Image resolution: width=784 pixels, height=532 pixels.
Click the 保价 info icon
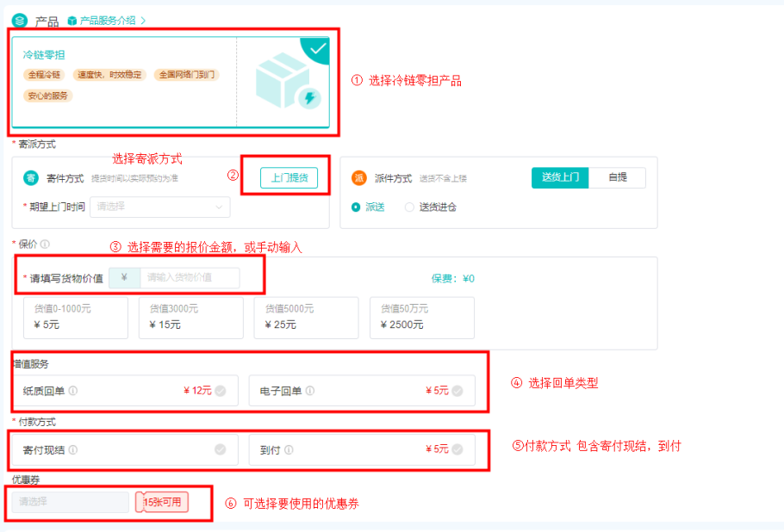coord(45,244)
